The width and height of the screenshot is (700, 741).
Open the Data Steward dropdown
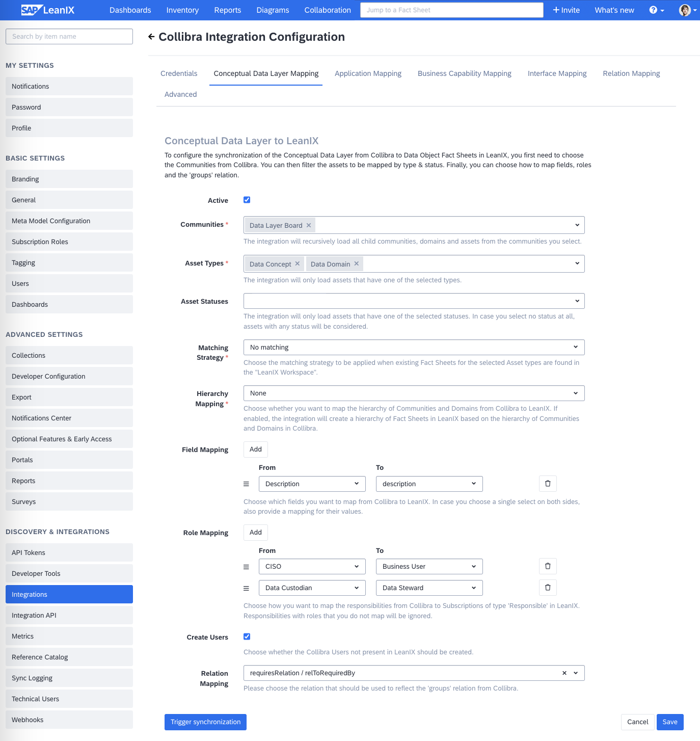tap(429, 588)
